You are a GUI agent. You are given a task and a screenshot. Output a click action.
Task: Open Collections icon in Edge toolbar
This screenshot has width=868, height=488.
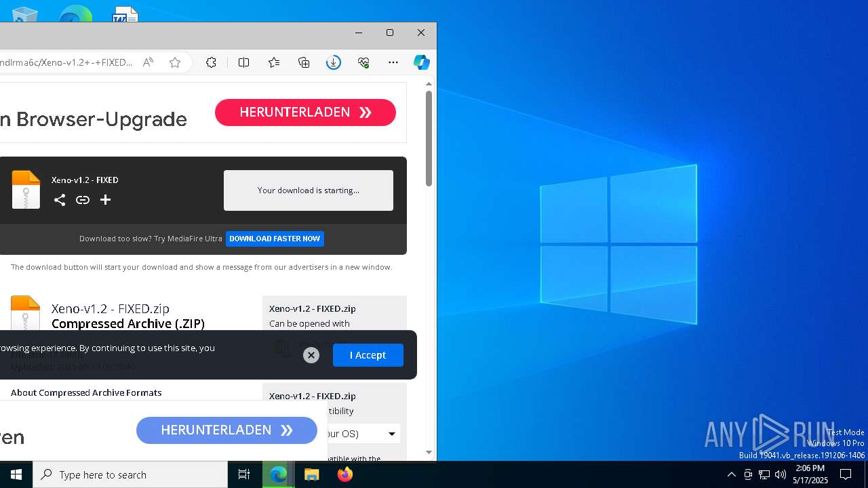click(x=304, y=62)
